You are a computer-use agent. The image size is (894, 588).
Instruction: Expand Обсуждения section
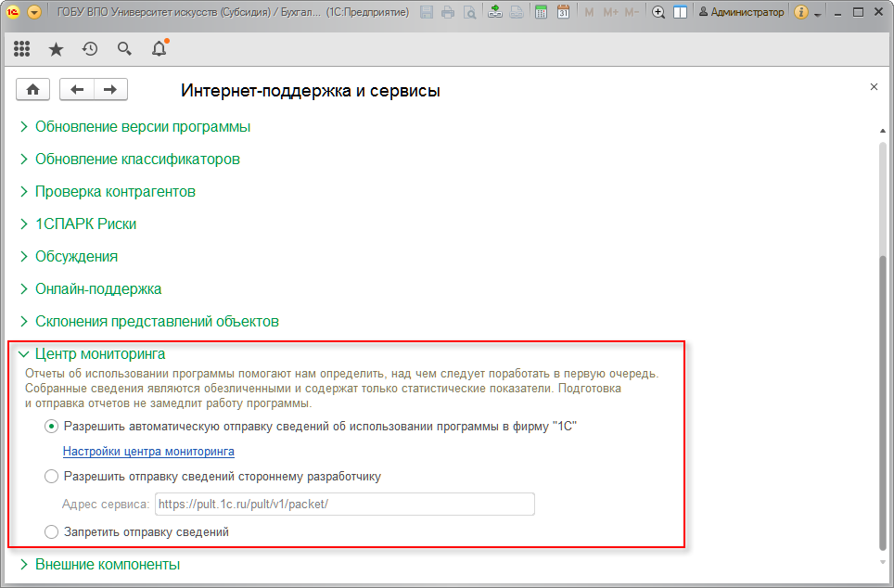click(x=76, y=257)
